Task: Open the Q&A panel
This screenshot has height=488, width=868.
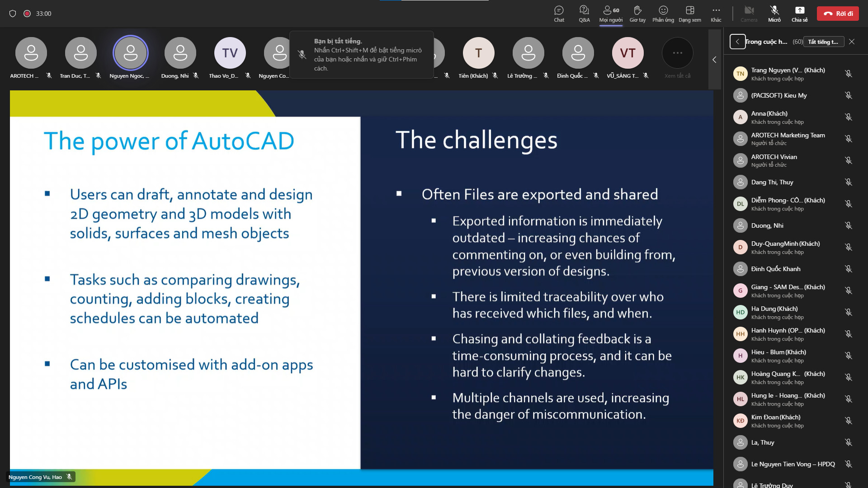Action: pyautogui.click(x=584, y=14)
